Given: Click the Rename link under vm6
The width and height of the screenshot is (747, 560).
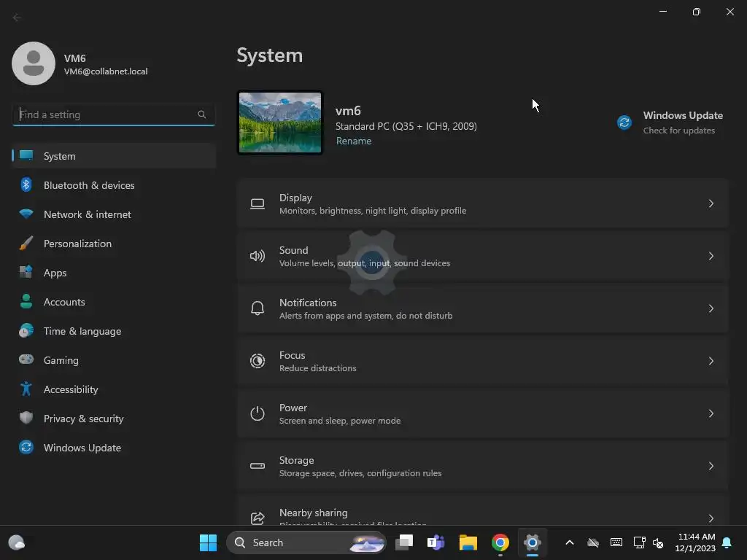Looking at the screenshot, I should [x=354, y=141].
